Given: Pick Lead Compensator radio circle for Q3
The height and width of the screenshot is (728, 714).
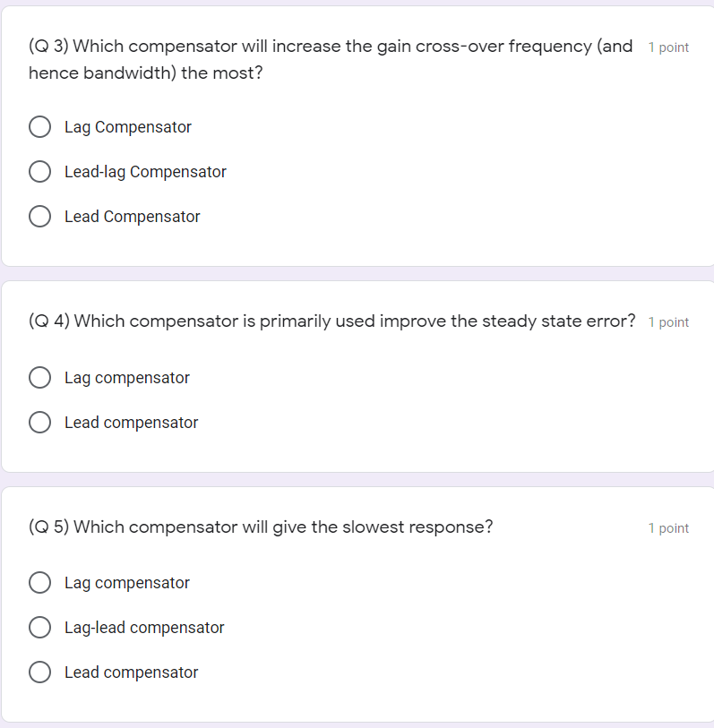Looking at the screenshot, I should (40, 217).
